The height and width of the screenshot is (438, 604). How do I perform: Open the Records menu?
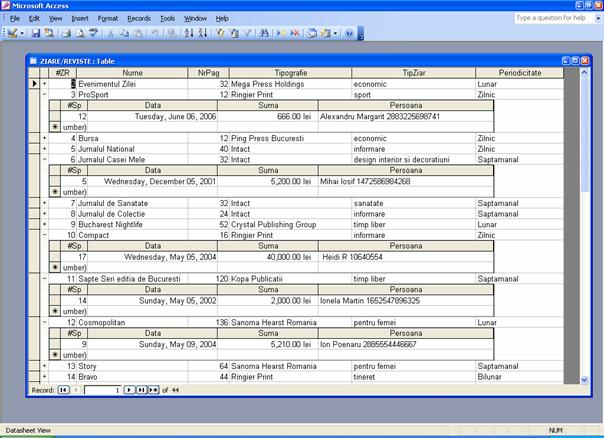click(x=138, y=18)
